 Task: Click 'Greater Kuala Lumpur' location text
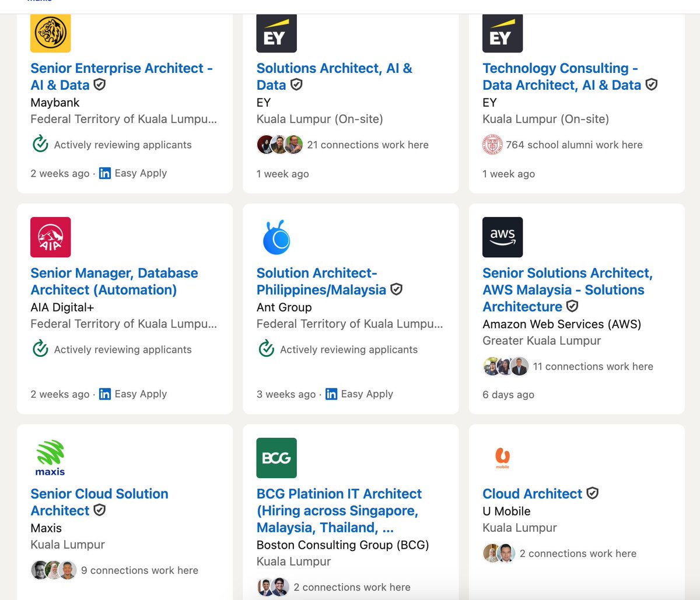coord(541,341)
